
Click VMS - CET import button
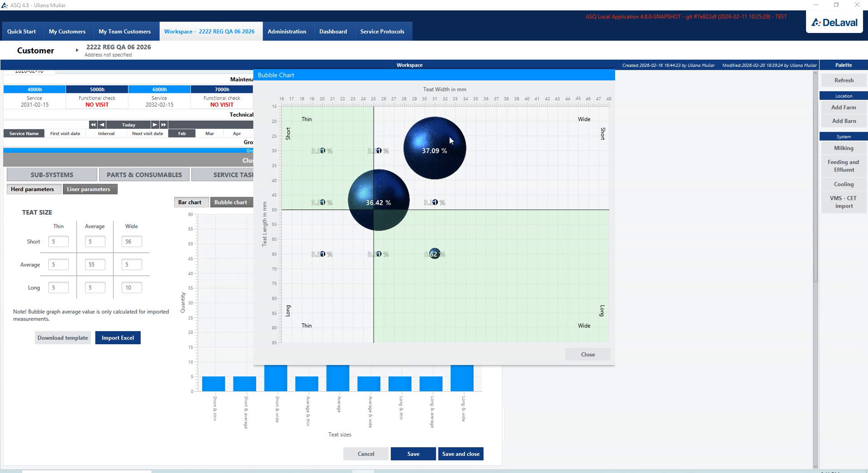[844, 202]
